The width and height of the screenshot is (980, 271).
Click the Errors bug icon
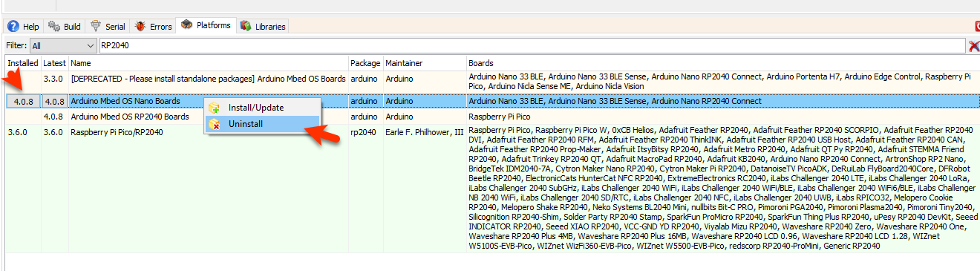coord(140,27)
